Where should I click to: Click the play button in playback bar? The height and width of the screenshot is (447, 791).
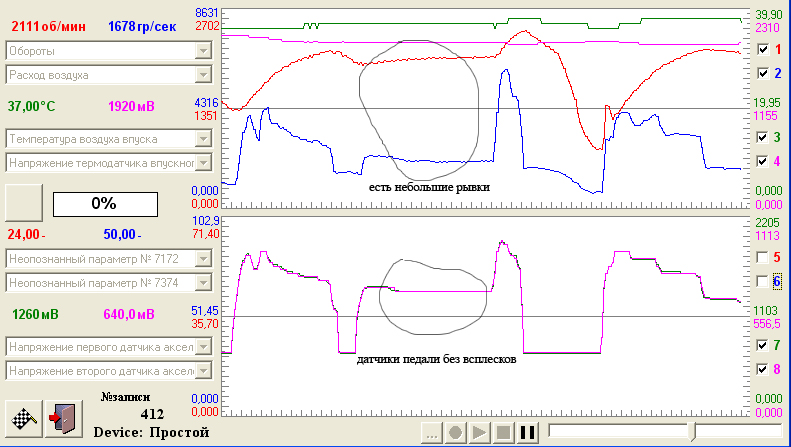click(479, 433)
